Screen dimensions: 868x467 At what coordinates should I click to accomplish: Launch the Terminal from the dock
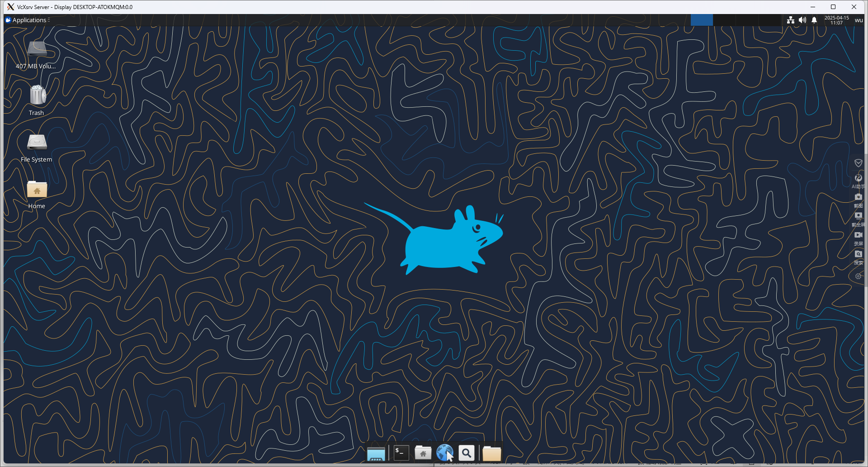pos(401,453)
